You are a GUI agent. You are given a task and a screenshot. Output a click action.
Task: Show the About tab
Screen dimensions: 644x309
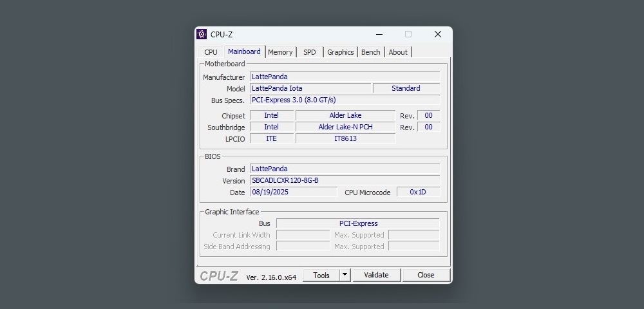pyautogui.click(x=398, y=52)
